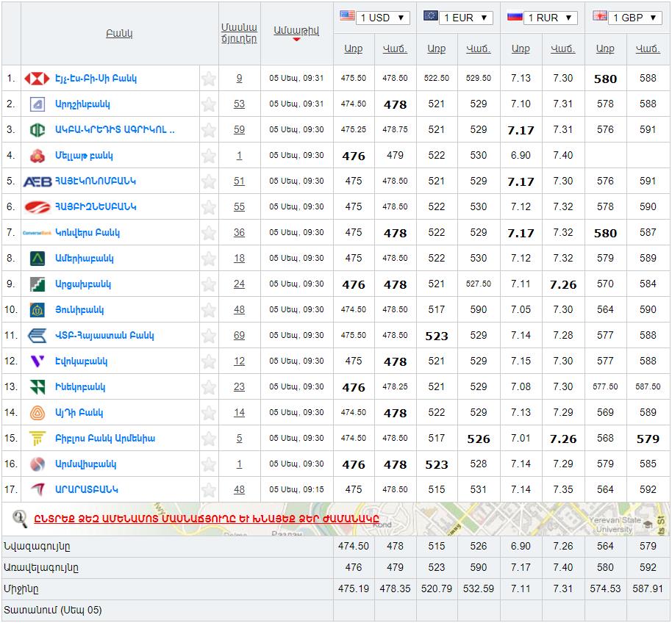Open VTB-Armenia bank's 69 branches link

point(239,336)
